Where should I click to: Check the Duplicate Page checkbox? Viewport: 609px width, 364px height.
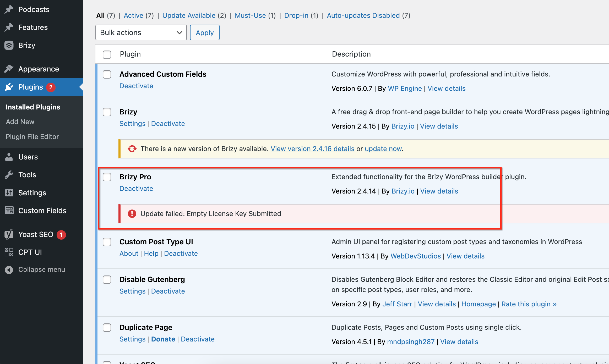(107, 328)
